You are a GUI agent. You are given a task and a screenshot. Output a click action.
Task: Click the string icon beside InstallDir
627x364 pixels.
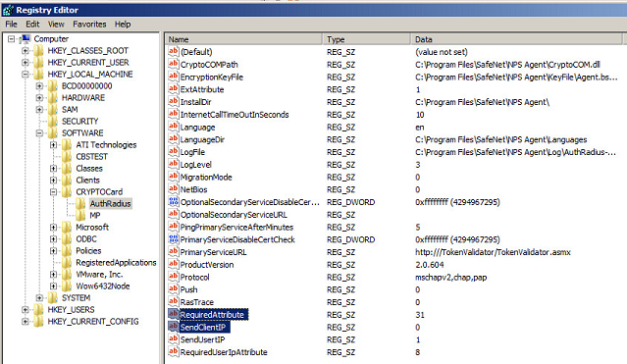(173, 101)
